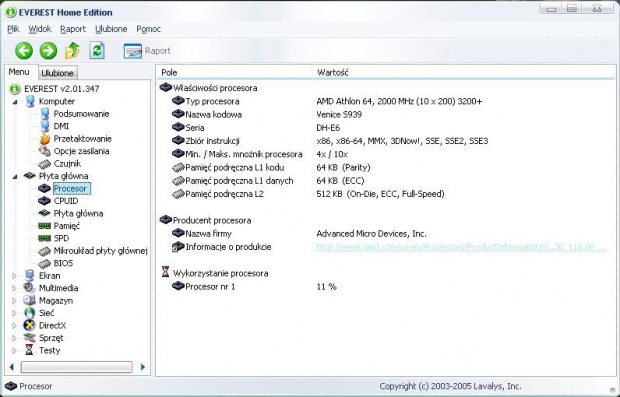Select Płyta główna child tree item
Viewport: 620px width, 397px height.
78,214
